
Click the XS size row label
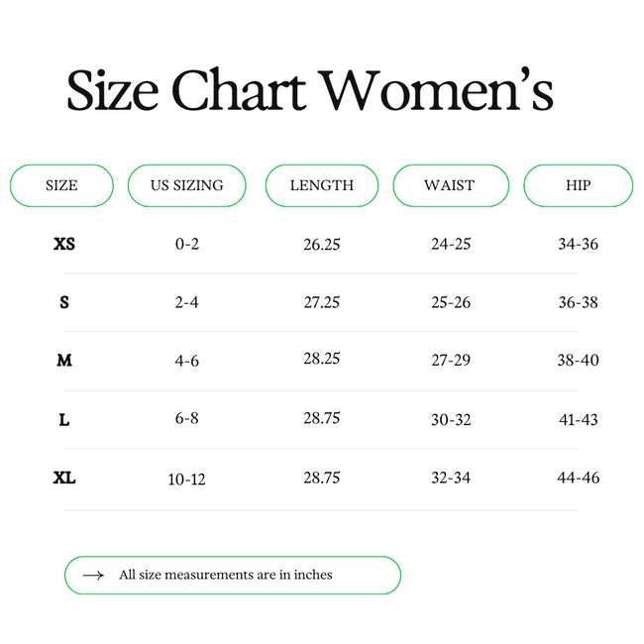(x=64, y=244)
